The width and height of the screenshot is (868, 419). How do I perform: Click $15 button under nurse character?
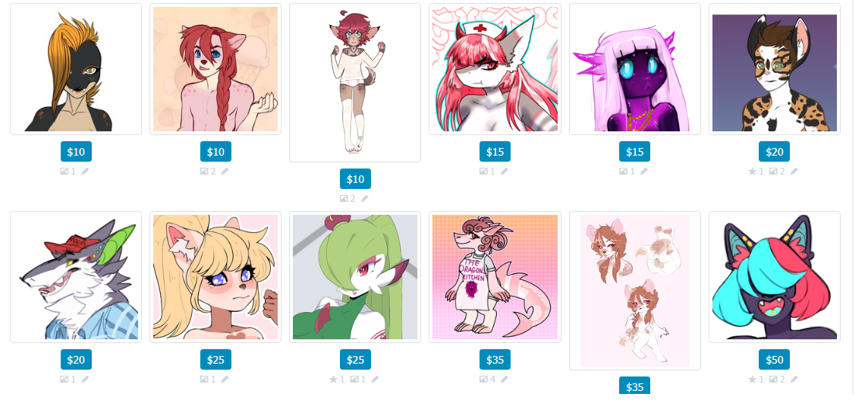pos(495,152)
